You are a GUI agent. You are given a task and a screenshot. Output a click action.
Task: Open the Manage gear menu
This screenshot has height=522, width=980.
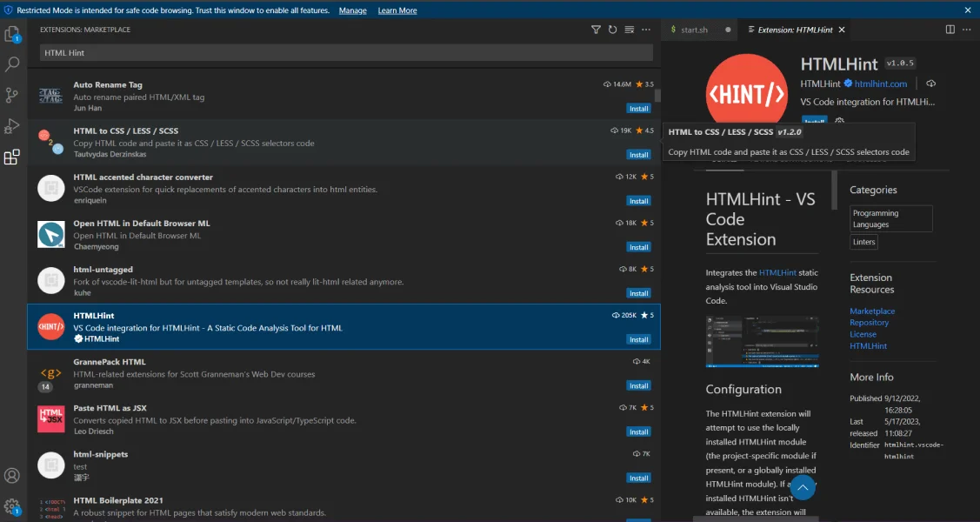click(x=12, y=505)
